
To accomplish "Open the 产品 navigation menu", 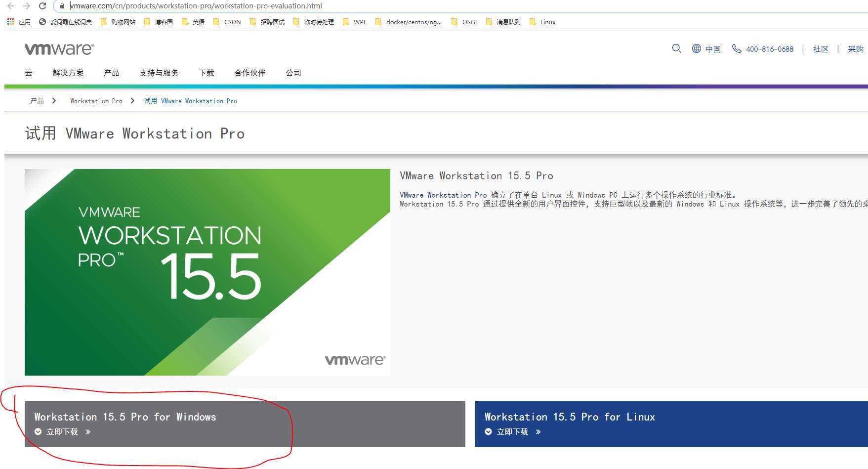I will coord(112,73).
